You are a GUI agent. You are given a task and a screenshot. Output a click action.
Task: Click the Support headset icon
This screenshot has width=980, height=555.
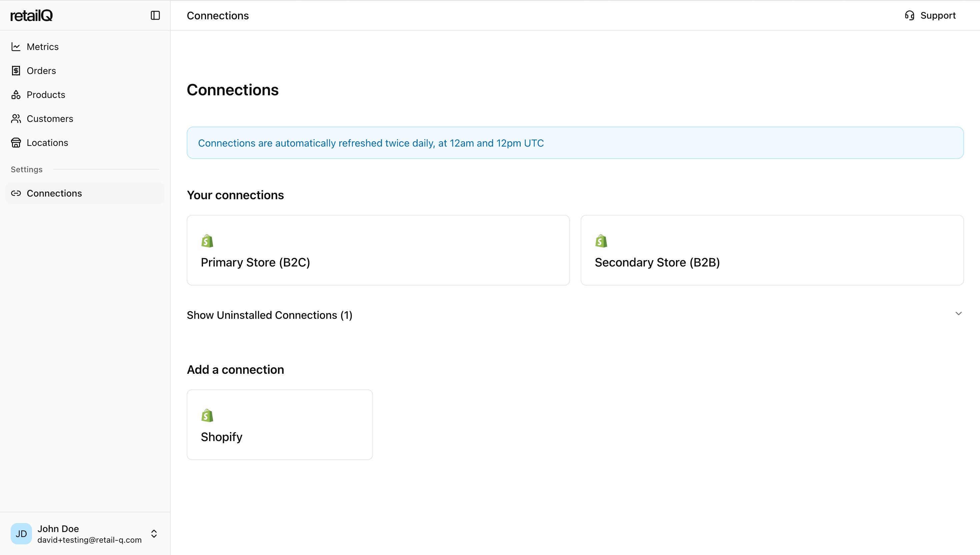909,15
